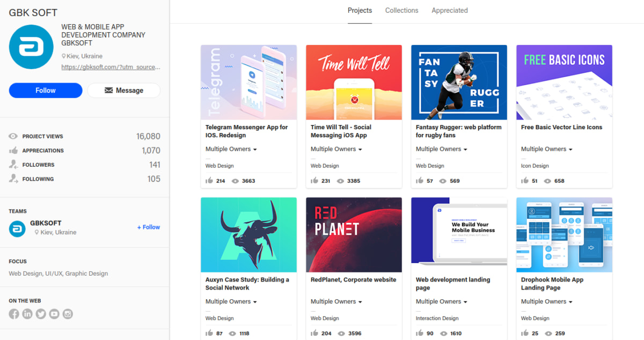This screenshot has width=644, height=340.
Task: Expand Multiple Owners on RedPlanet card
Action: click(336, 301)
